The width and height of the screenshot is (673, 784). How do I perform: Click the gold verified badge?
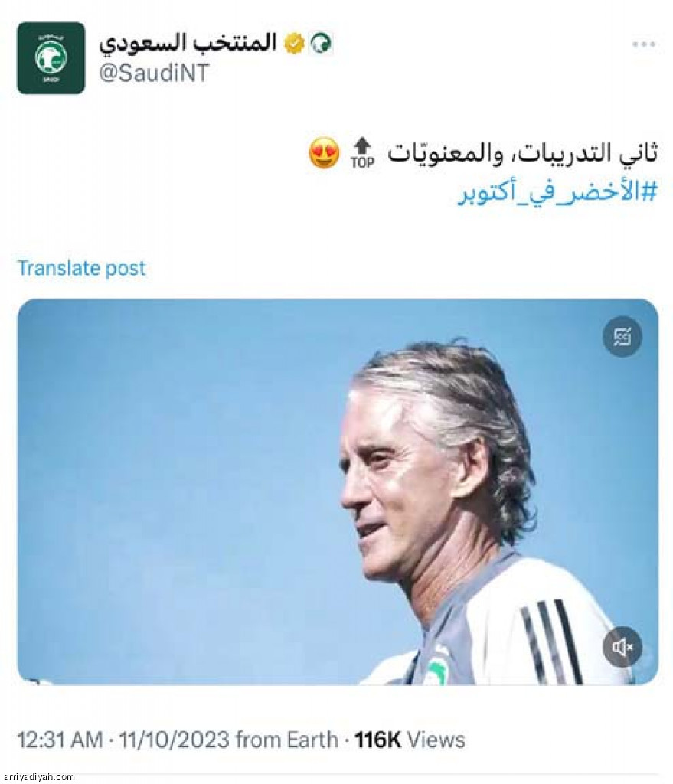coord(295,44)
